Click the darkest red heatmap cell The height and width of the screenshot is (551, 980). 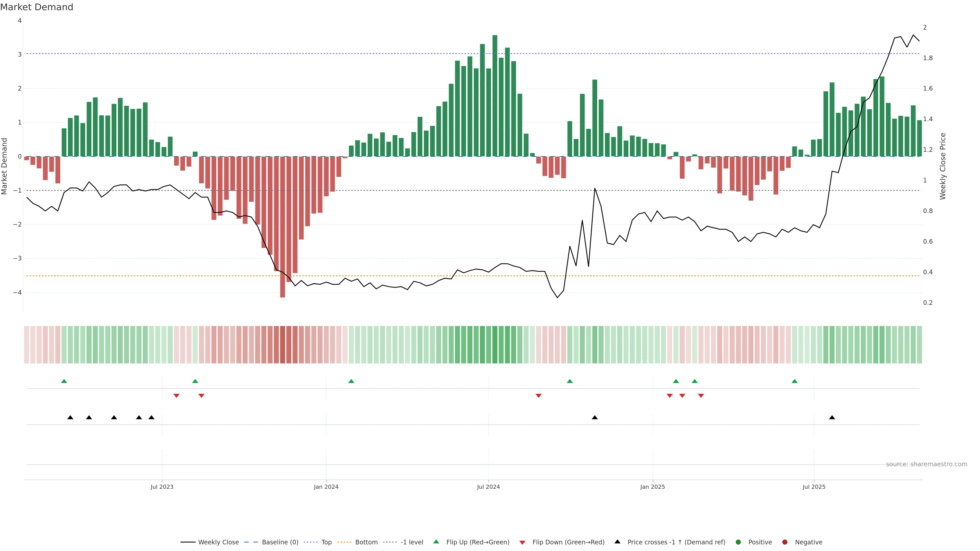point(282,345)
